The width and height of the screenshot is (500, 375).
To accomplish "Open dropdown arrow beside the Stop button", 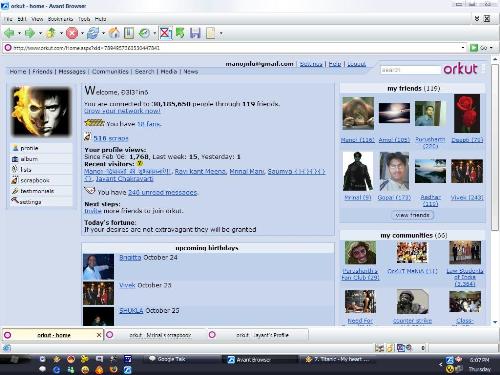I will (82, 33).
